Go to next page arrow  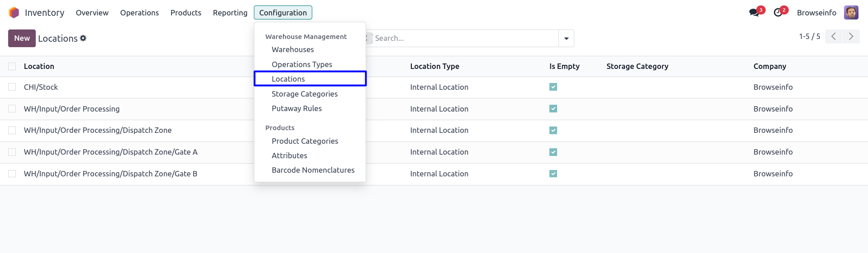tap(851, 37)
